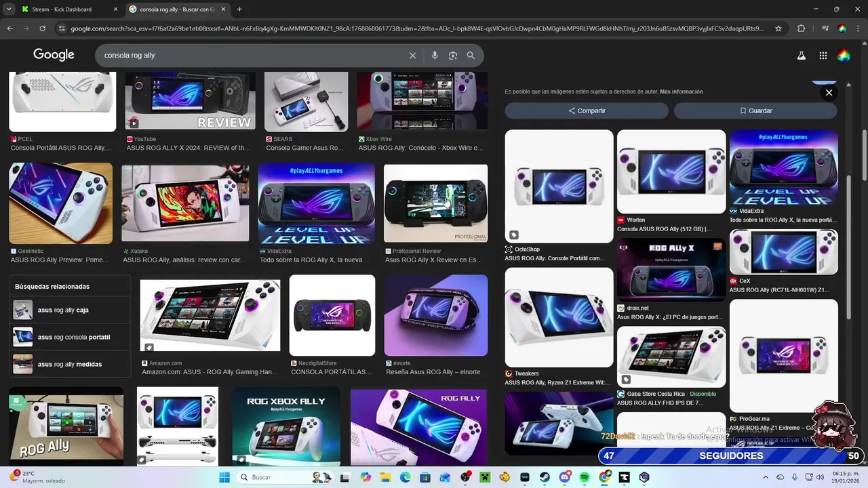Click the Compartir button
The image size is (868, 488).
tap(587, 110)
